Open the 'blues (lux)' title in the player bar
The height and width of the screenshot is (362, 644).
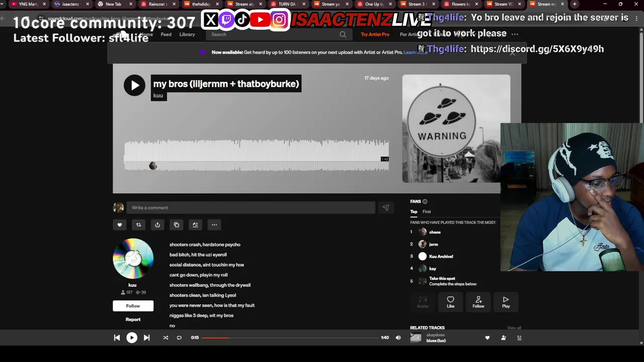pos(436,341)
